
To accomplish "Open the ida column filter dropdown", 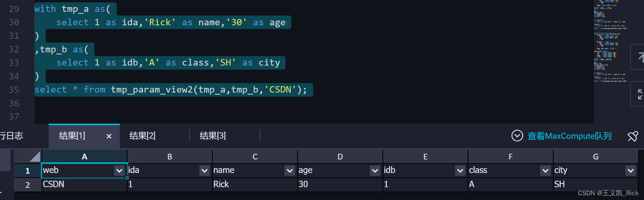I will (204, 171).
